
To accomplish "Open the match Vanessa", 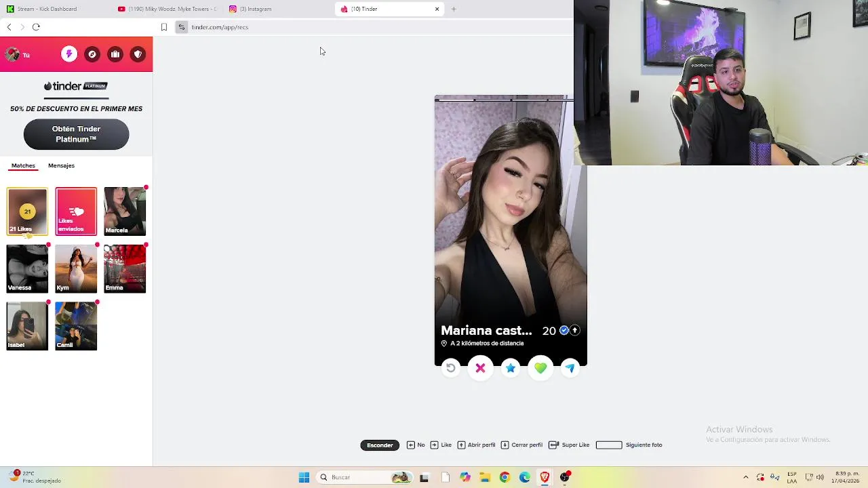I will click(x=27, y=268).
